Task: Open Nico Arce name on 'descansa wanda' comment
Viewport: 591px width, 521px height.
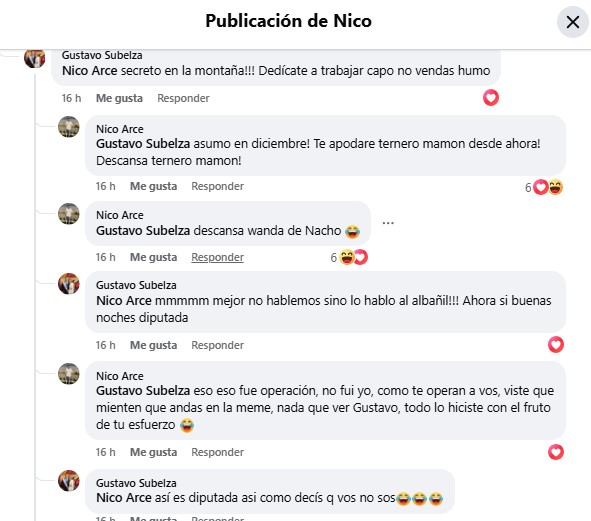Action: [x=120, y=215]
